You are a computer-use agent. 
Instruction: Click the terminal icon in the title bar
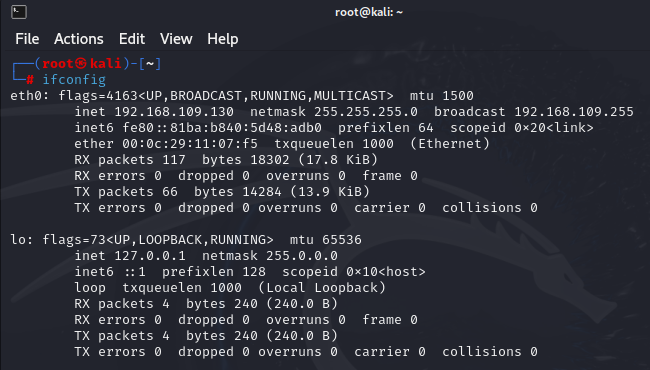[x=19, y=12]
